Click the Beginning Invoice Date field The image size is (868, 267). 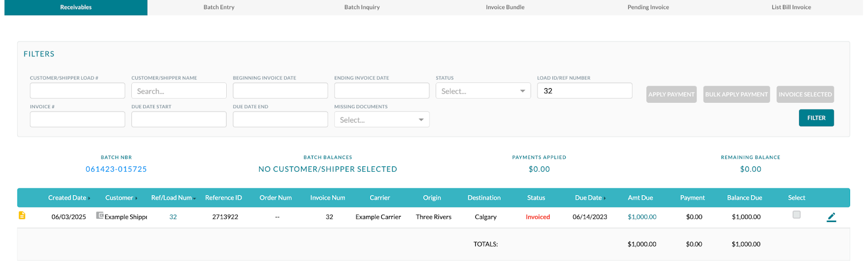tap(280, 90)
